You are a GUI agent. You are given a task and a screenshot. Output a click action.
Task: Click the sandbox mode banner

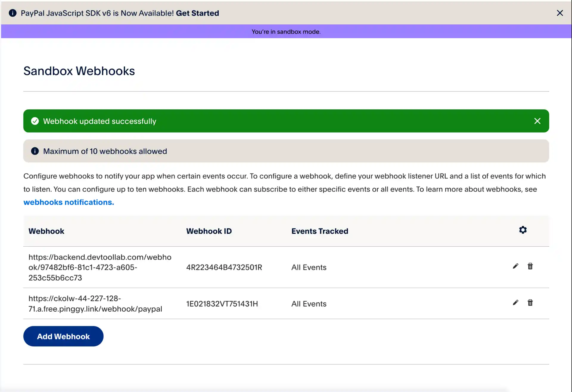pos(286,32)
